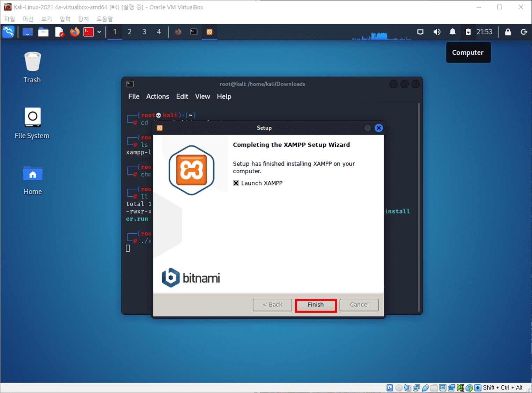Mute audio via the speaker icon

point(437,32)
